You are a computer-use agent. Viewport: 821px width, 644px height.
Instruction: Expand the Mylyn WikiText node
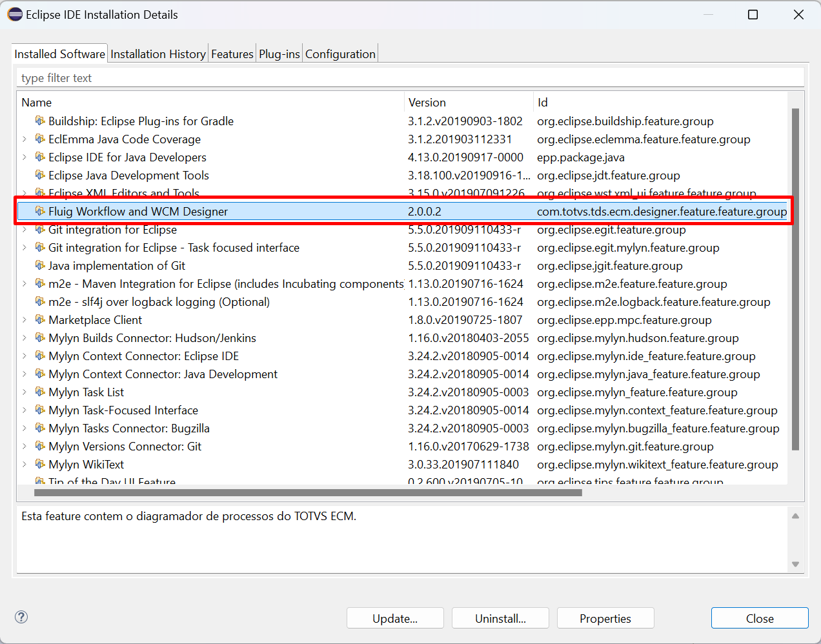25,464
